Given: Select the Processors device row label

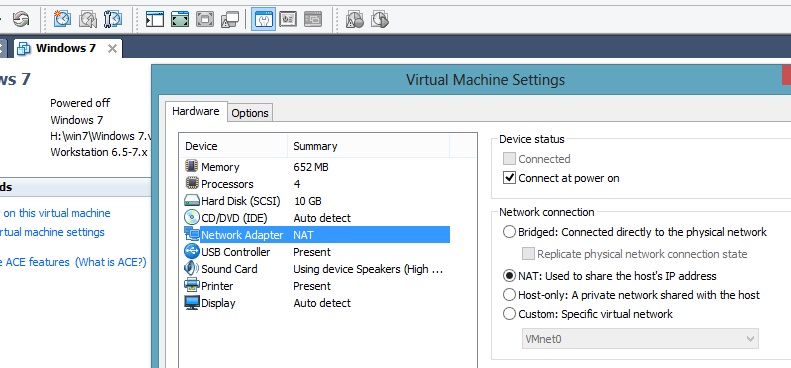Looking at the screenshot, I should (227, 184).
